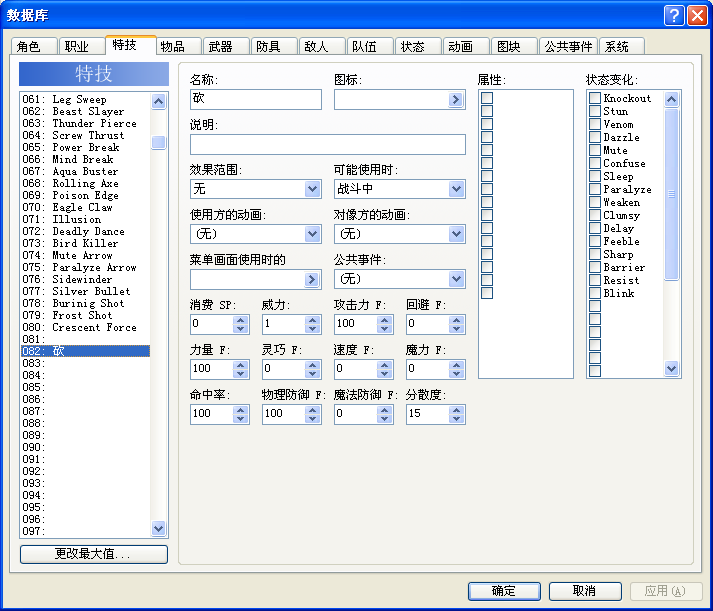Check the Confuse state

(595, 163)
